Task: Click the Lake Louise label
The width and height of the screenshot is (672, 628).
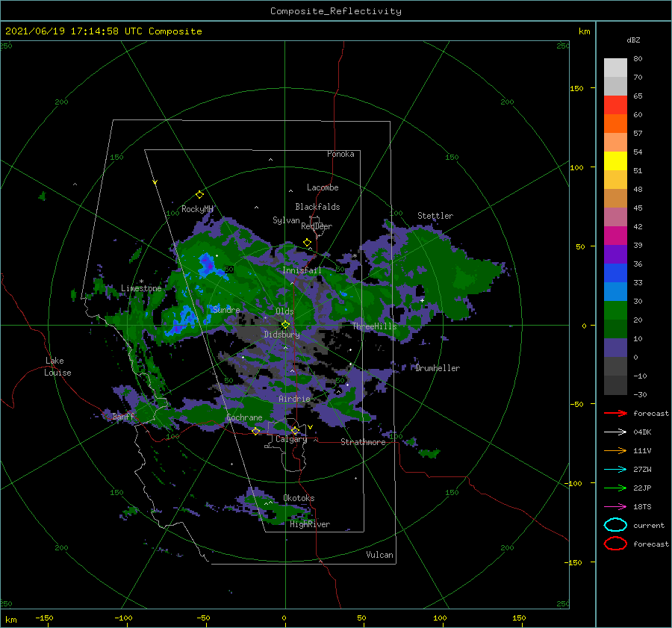Action: [57, 367]
